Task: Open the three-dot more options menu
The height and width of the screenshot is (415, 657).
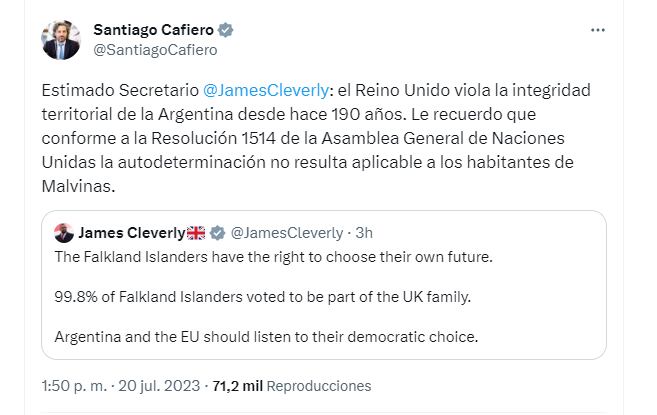Action: pyautogui.click(x=598, y=30)
